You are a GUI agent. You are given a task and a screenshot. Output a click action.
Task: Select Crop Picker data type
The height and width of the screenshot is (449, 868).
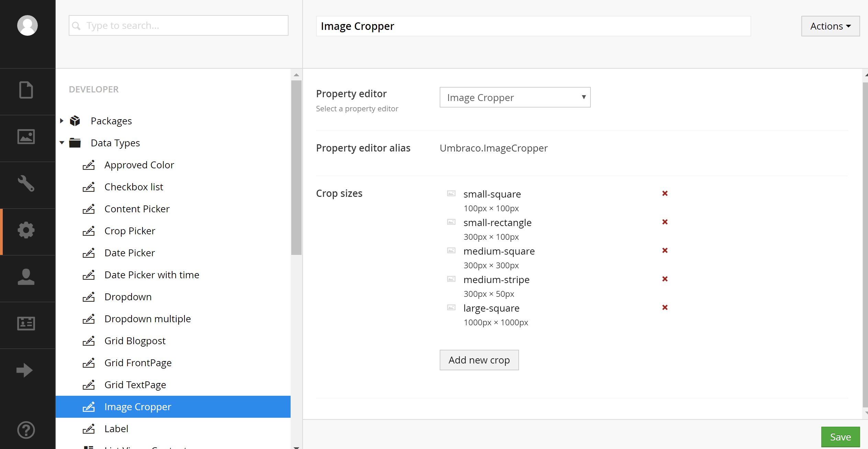click(x=130, y=231)
